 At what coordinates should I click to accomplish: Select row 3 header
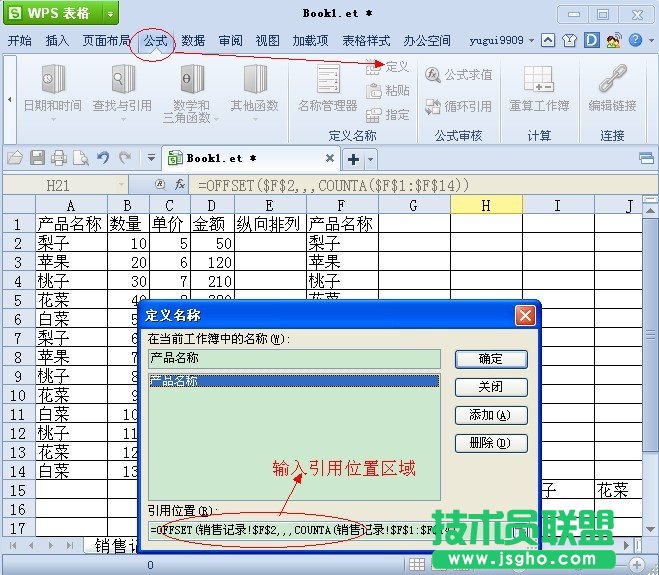(18, 262)
